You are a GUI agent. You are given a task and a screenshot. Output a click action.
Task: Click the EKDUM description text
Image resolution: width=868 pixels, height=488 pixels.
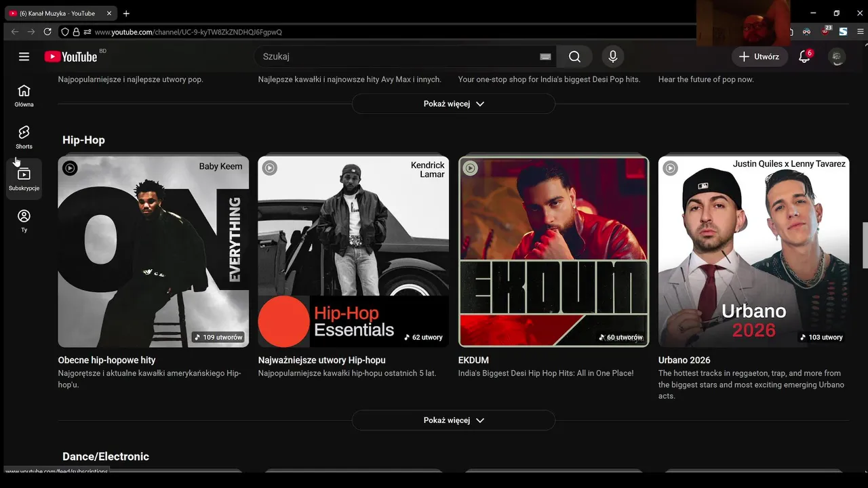(x=546, y=373)
